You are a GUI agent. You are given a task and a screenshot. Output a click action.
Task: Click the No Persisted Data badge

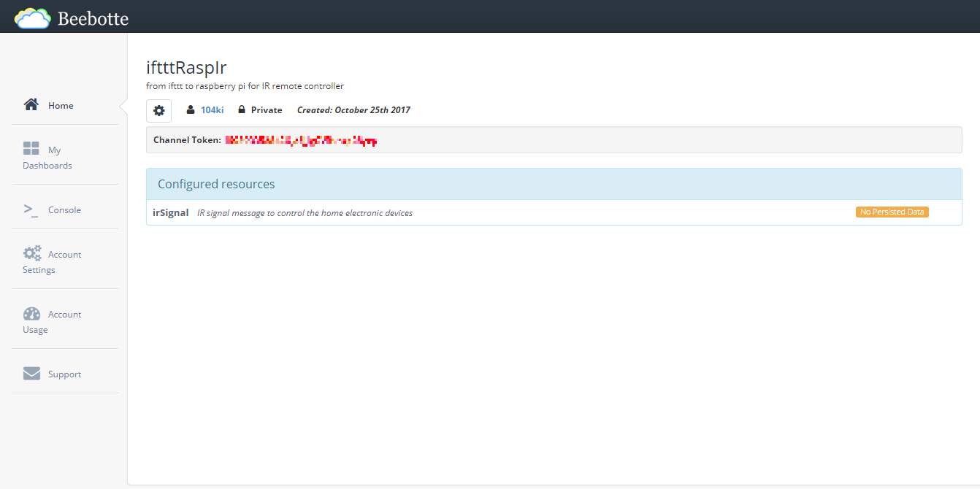[x=892, y=212]
